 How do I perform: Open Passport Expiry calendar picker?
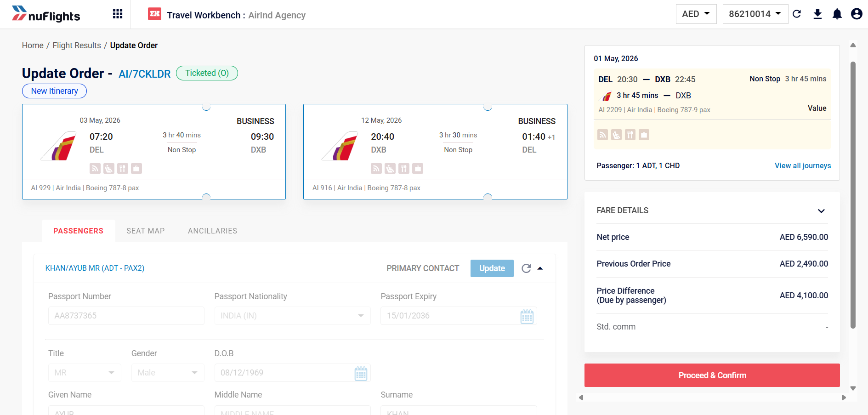pos(527,317)
